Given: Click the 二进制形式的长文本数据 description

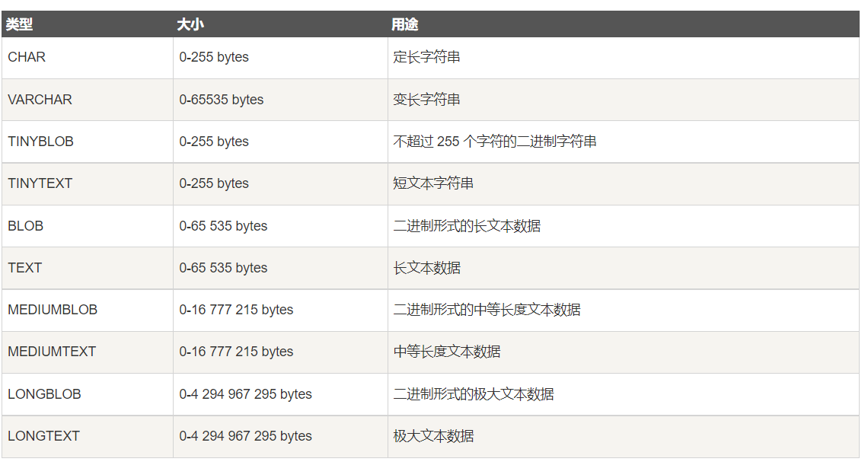Looking at the screenshot, I should coord(468,226).
